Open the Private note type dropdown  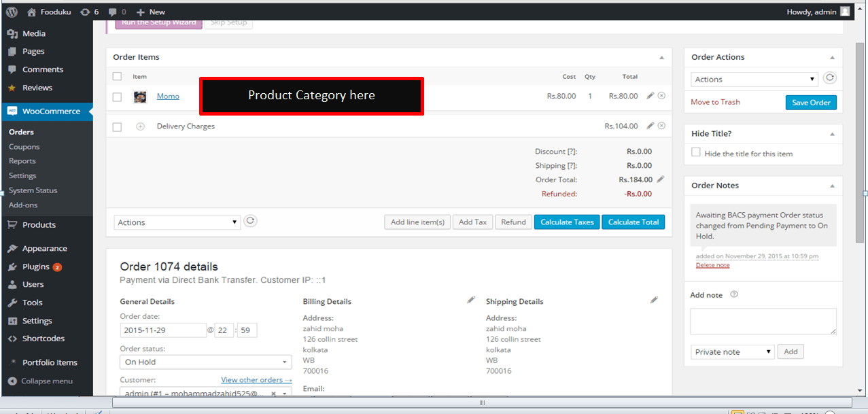[732, 351]
